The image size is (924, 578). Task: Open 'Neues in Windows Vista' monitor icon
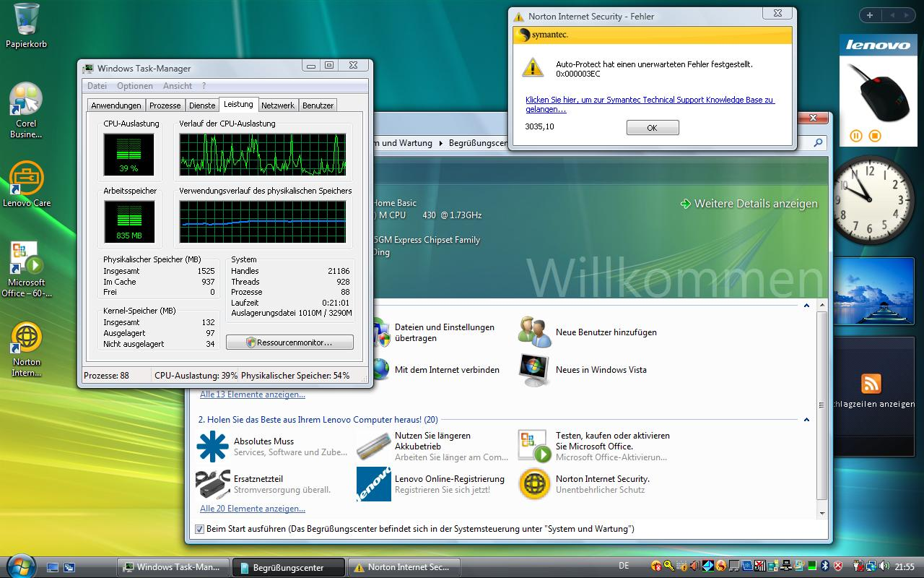click(x=534, y=370)
